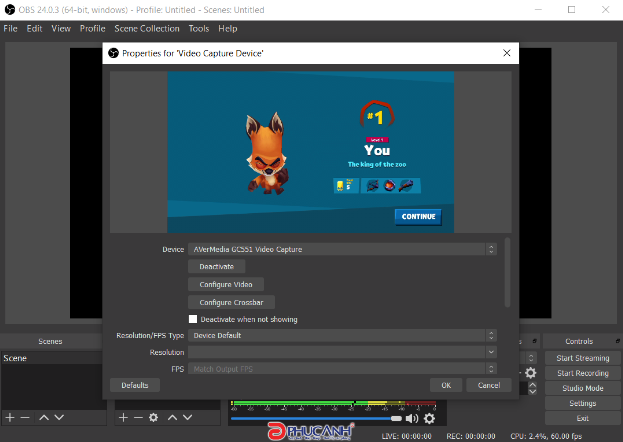
Task: Click LIVE: 00:00:00 status text
Action: [x=406, y=436]
